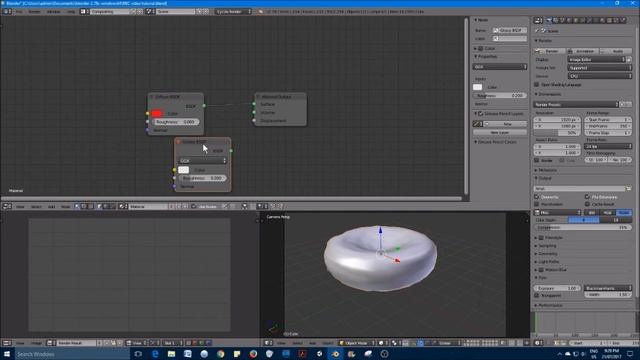Toggle the Use Nodes checkbox in node header

194,207
